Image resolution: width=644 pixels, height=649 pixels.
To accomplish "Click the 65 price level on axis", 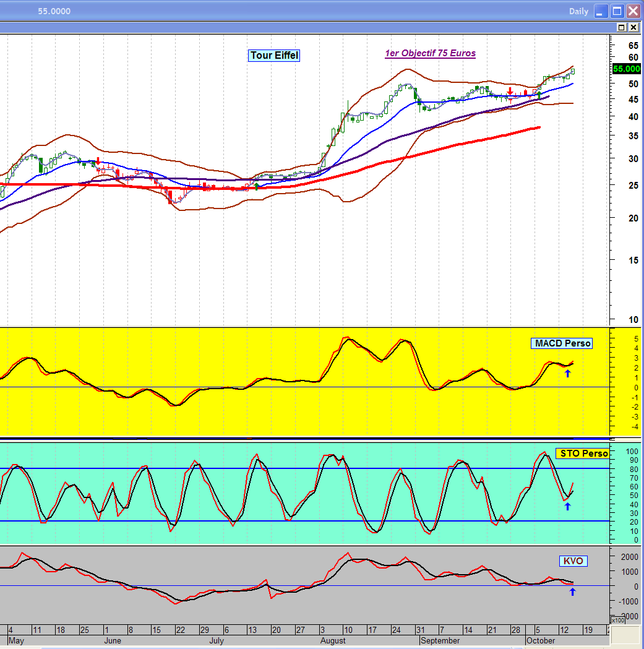I will [x=633, y=46].
